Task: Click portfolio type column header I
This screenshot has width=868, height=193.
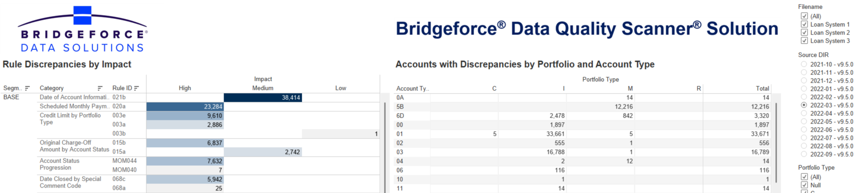Action: (564, 89)
